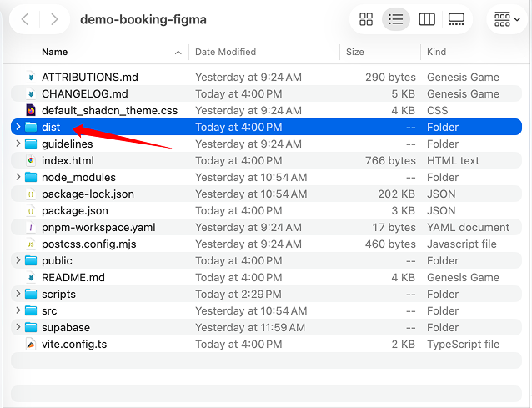Expand the src folder
This screenshot has height=408, width=532.
point(18,310)
